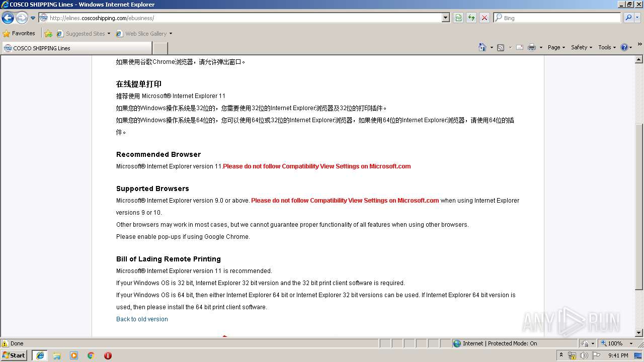Open the Page menu
This screenshot has width=644, height=362.
[556, 47]
